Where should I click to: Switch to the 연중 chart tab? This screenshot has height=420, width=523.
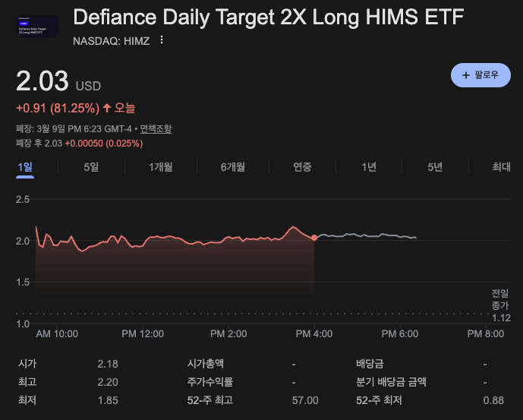302,166
